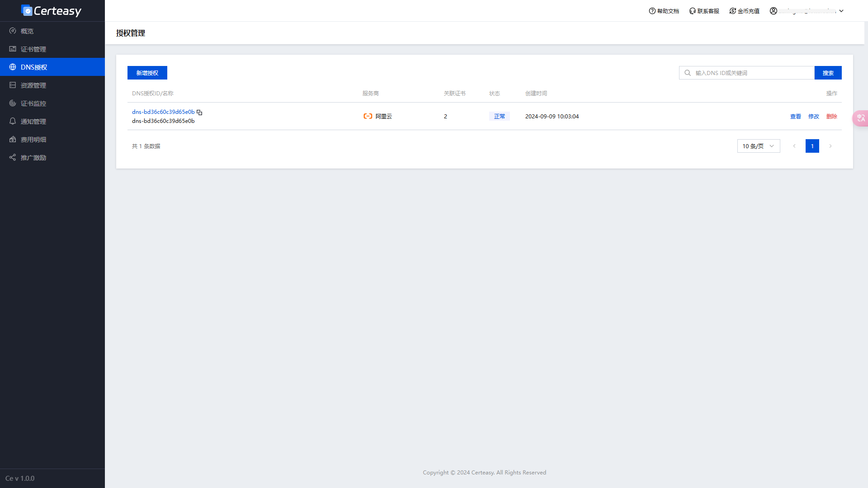The width and height of the screenshot is (868, 488).
Task: Click 共 1 条数据 total count text
Action: pos(146,146)
